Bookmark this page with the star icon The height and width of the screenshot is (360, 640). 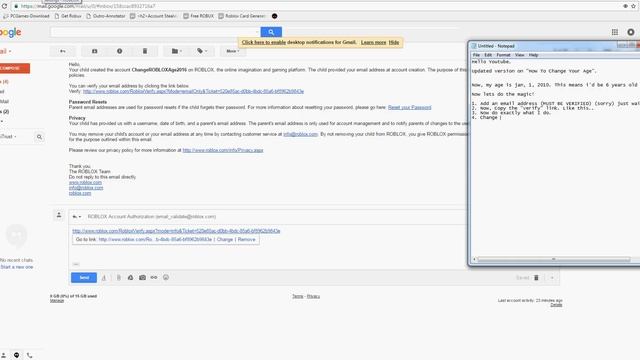[633, 6]
